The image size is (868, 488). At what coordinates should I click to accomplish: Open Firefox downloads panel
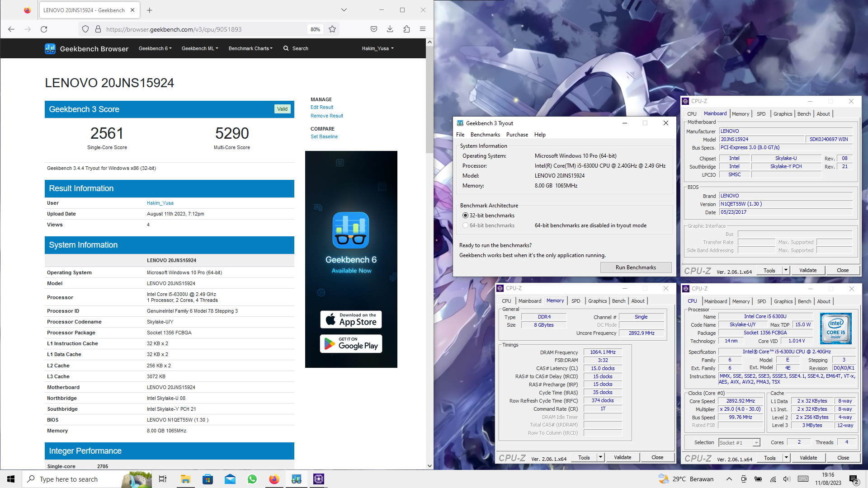coord(390,29)
